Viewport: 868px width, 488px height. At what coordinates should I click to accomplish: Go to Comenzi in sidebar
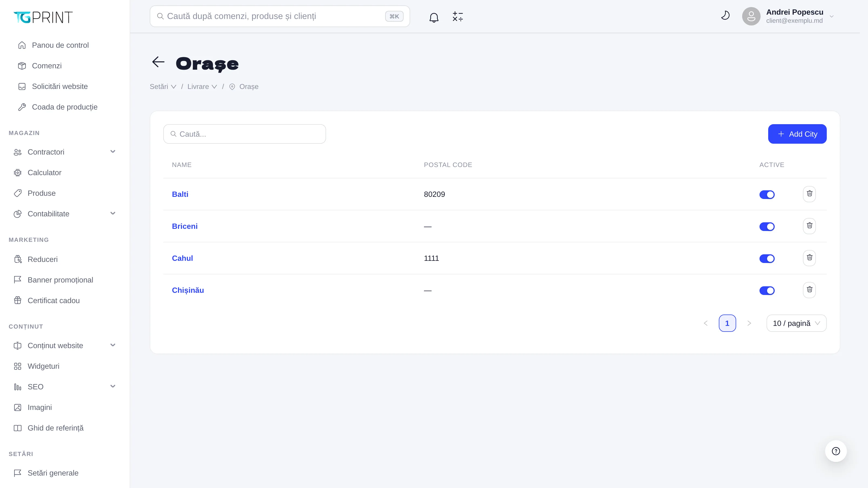tap(46, 66)
